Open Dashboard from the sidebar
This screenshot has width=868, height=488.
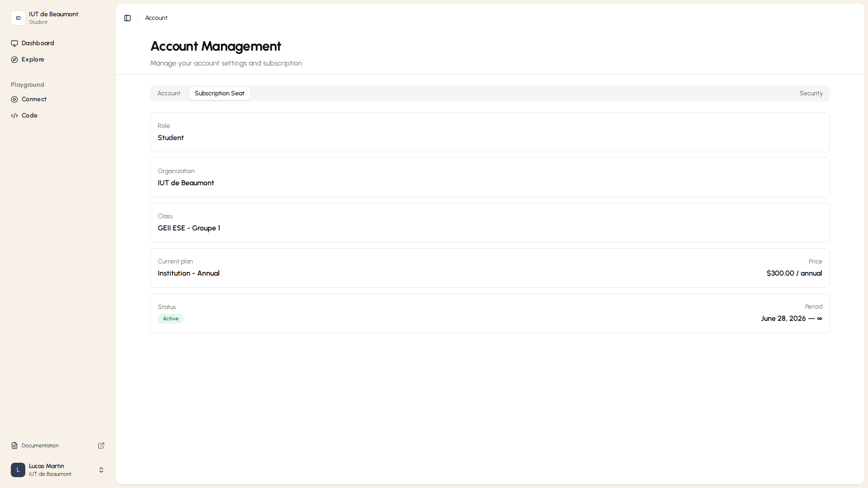click(x=58, y=43)
